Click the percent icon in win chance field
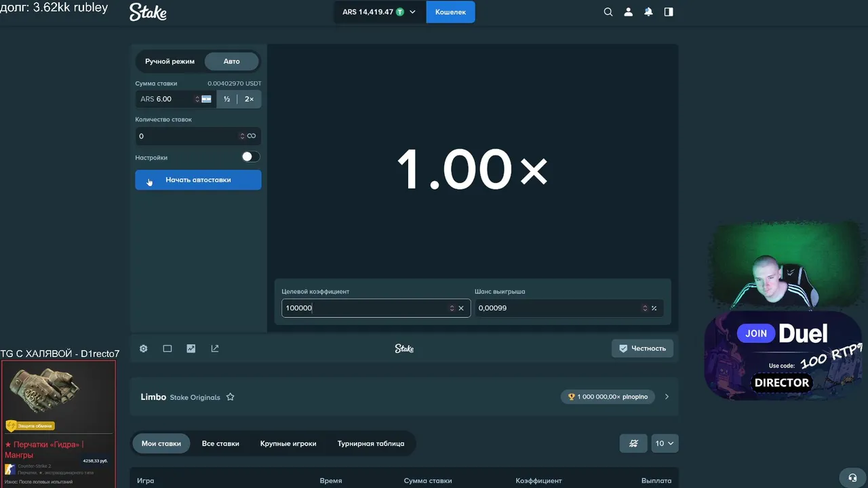868x488 pixels. click(654, 308)
